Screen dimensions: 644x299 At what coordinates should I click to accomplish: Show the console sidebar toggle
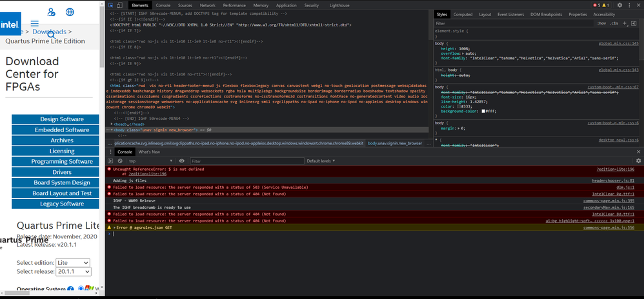coord(110,161)
